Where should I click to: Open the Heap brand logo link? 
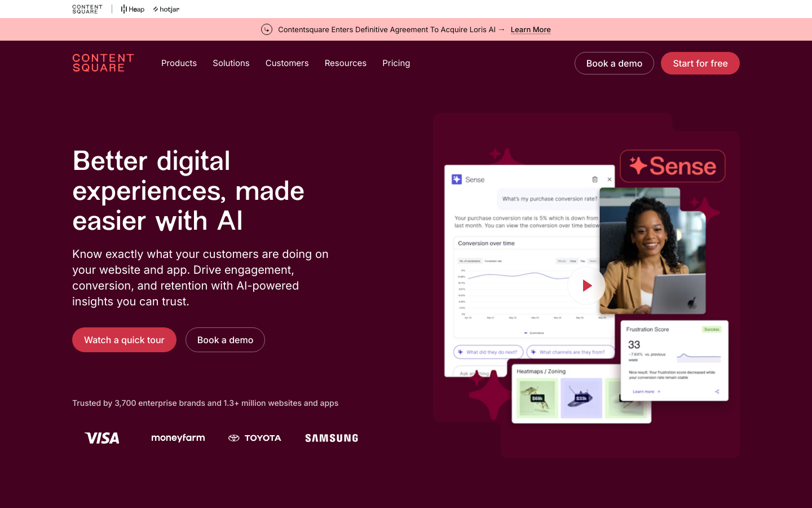[133, 9]
